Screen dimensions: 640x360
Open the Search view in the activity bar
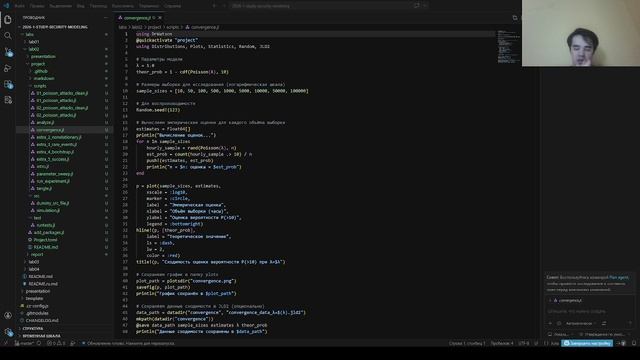[8, 36]
